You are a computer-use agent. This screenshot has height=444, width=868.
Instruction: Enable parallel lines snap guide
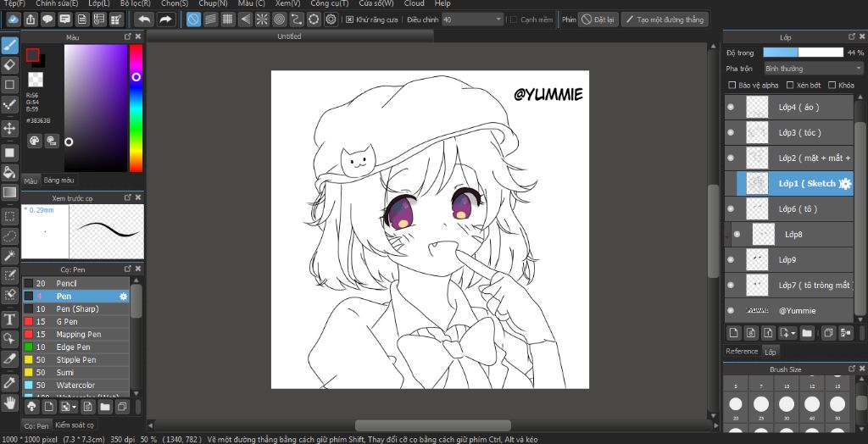point(210,19)
